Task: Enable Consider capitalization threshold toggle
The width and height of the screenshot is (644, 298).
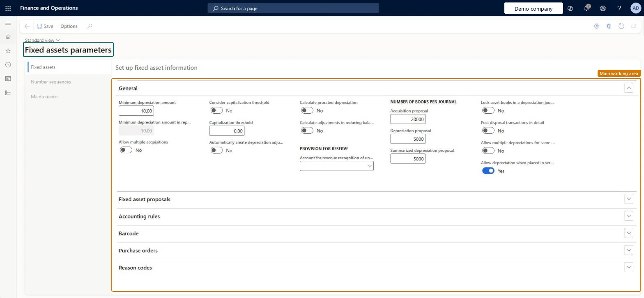Action: click(x=216, y=110)
